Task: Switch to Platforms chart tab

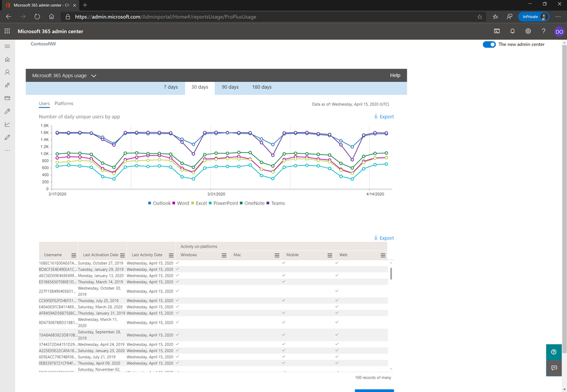Action: pos(64,103)
